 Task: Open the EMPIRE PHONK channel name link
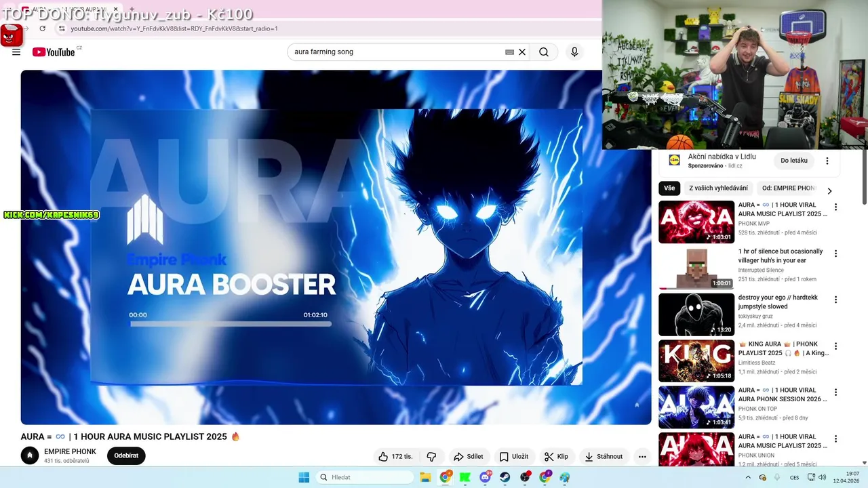(x=70, y=451)
